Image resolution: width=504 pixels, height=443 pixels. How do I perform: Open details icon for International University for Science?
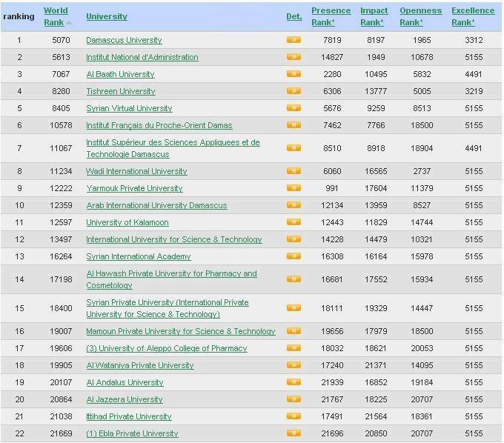(294, 239)
